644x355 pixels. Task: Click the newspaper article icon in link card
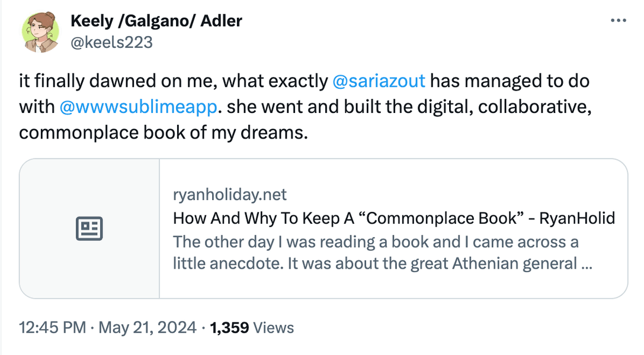tap(89, 228)
